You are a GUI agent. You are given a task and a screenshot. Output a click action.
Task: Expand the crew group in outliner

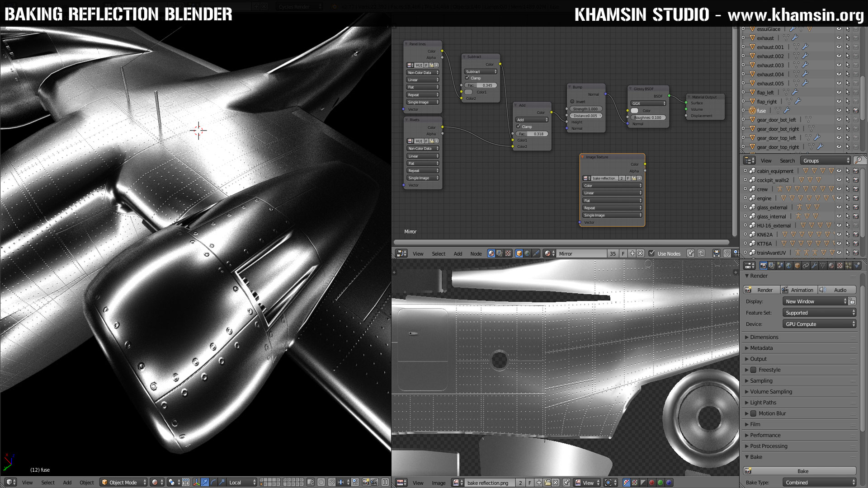point(745,189)
